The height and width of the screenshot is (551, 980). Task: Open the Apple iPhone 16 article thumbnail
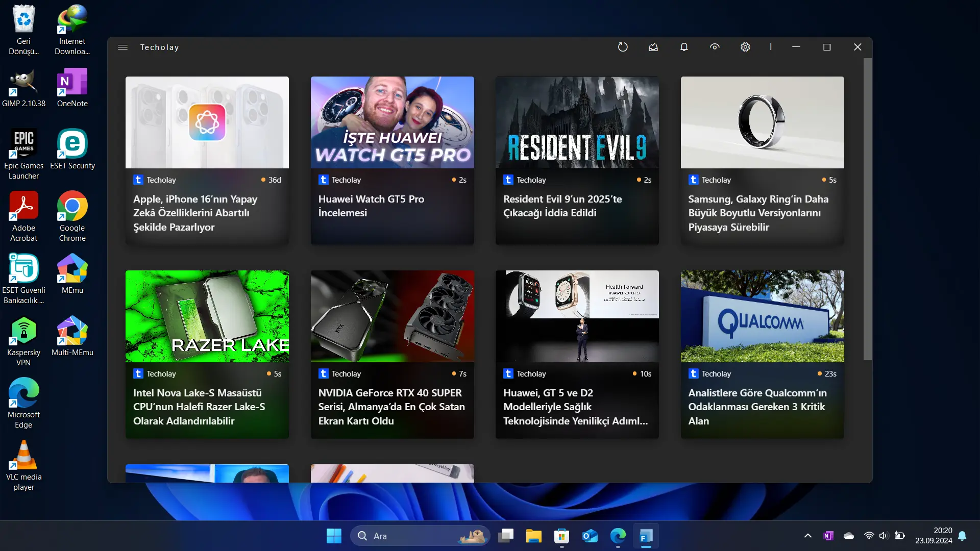207,122
